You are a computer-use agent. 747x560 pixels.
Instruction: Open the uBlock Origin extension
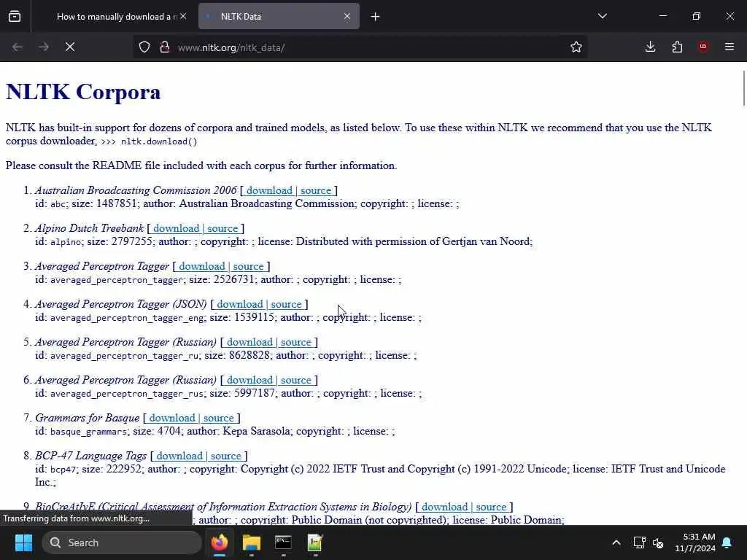(703, 47)
